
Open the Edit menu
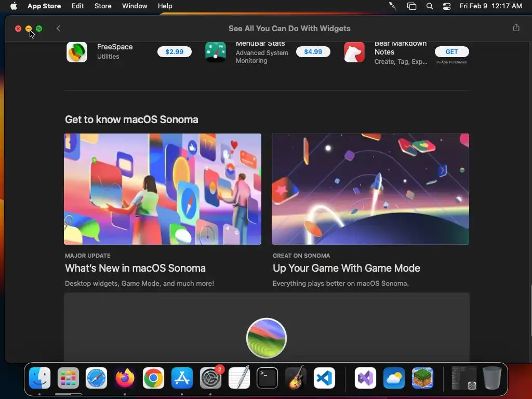(x=77, y=6)
